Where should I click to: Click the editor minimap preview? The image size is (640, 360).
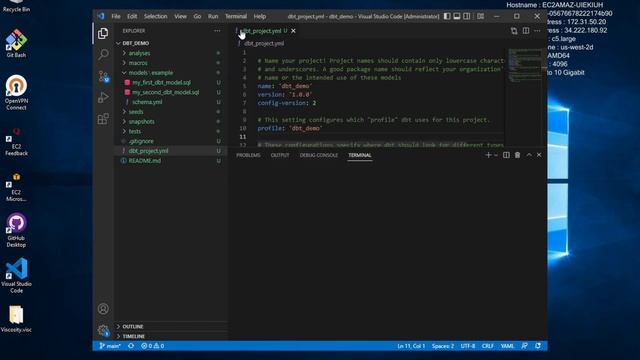tap(525, 65)
